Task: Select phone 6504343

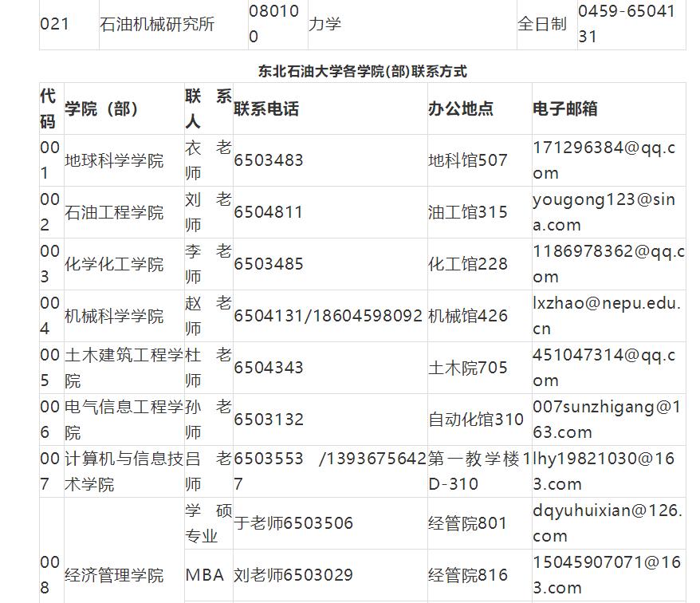Action: 269,368
